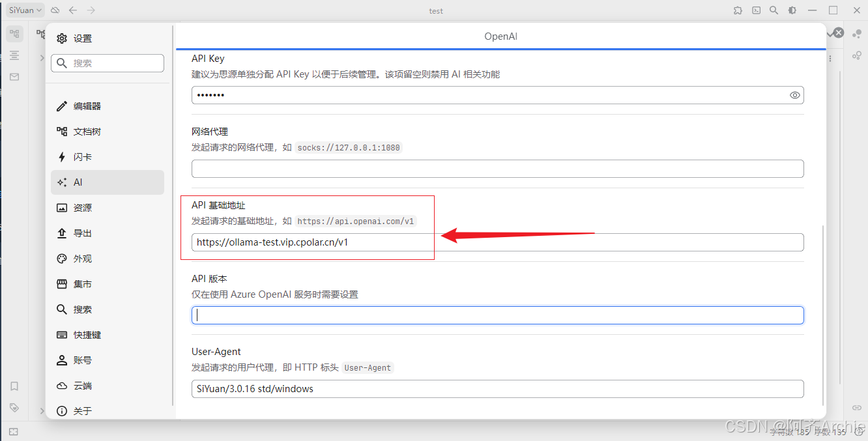Click the settings content vertical scrollbar

[824, 315]
